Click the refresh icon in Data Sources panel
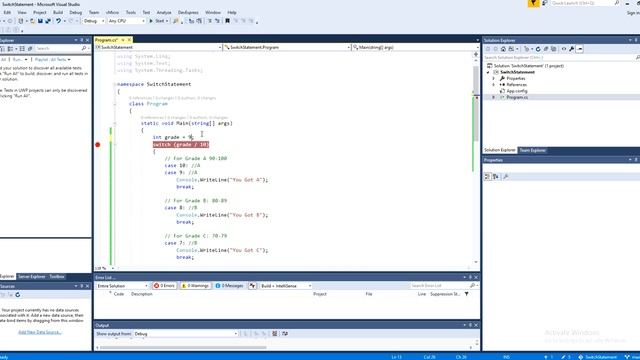Viewport: 640px width, 360px height. click(x=18, y=295)
